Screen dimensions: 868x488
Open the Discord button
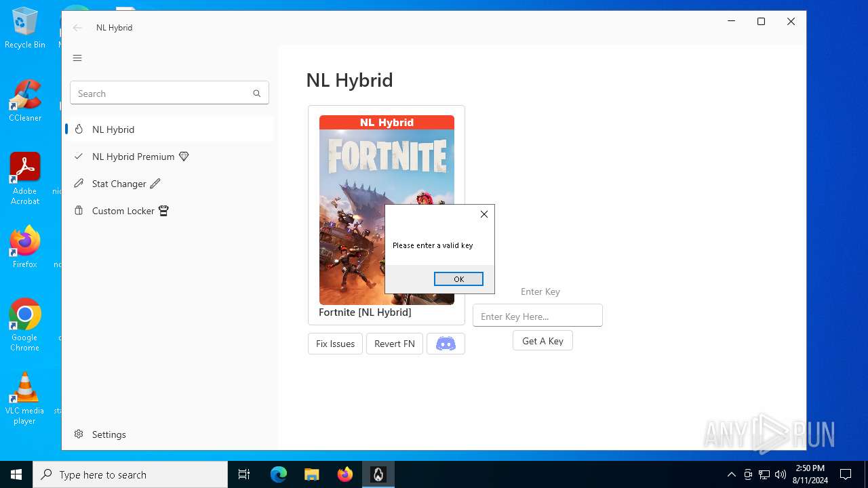pos(446,344)
